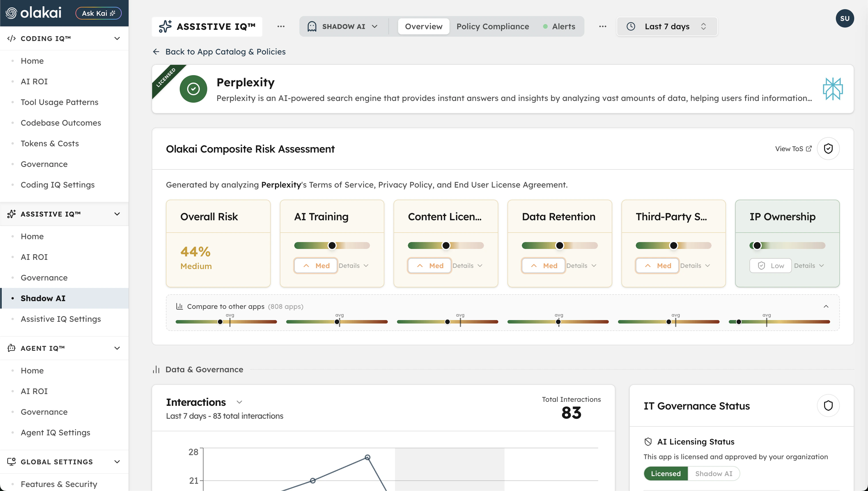The width and height of the screenshot is (868, 491).
Task: Click the clock icon in date range selector
Action: 631,26
